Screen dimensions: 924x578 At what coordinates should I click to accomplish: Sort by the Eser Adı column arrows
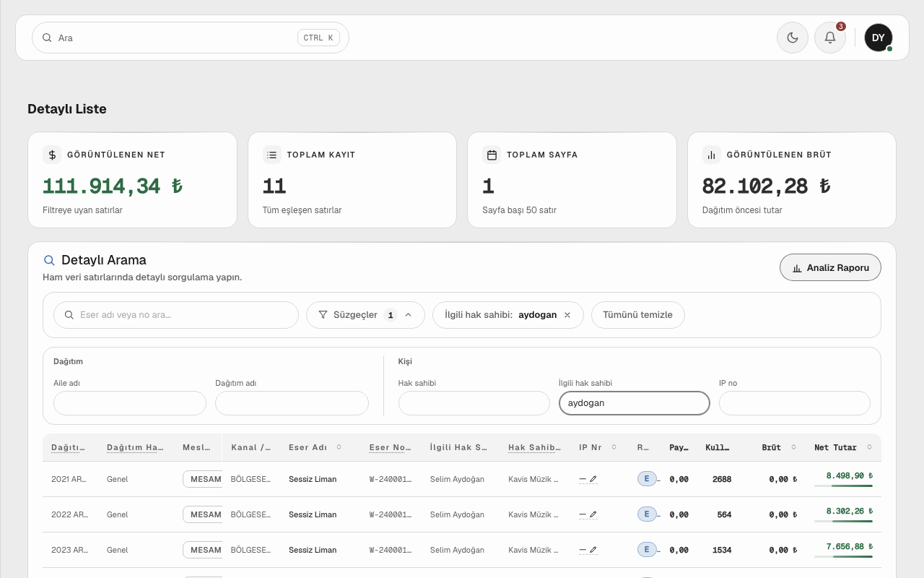pos(339,447)
